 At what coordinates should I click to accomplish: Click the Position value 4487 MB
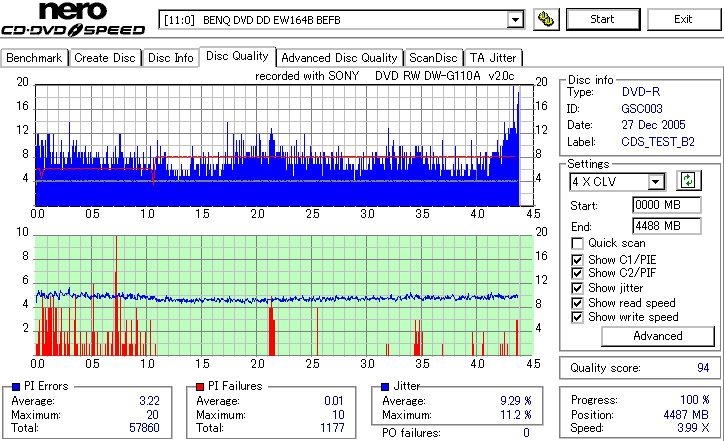686,415
